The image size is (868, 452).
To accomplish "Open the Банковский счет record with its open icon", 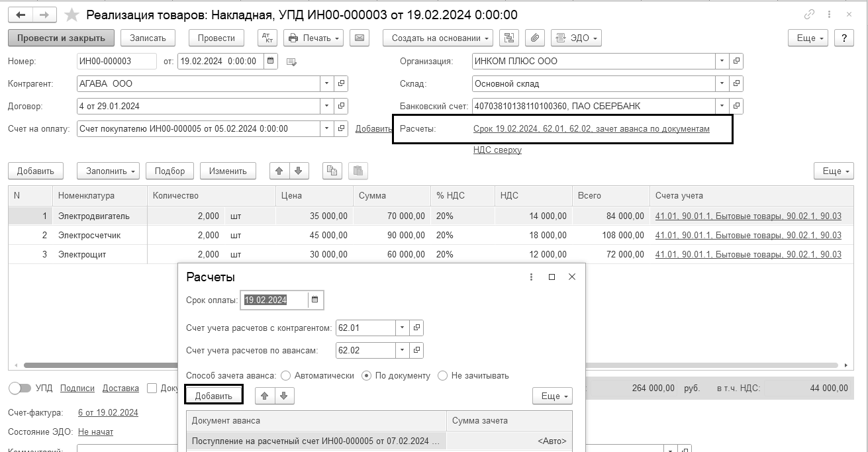I will click(x=736, y=106).
